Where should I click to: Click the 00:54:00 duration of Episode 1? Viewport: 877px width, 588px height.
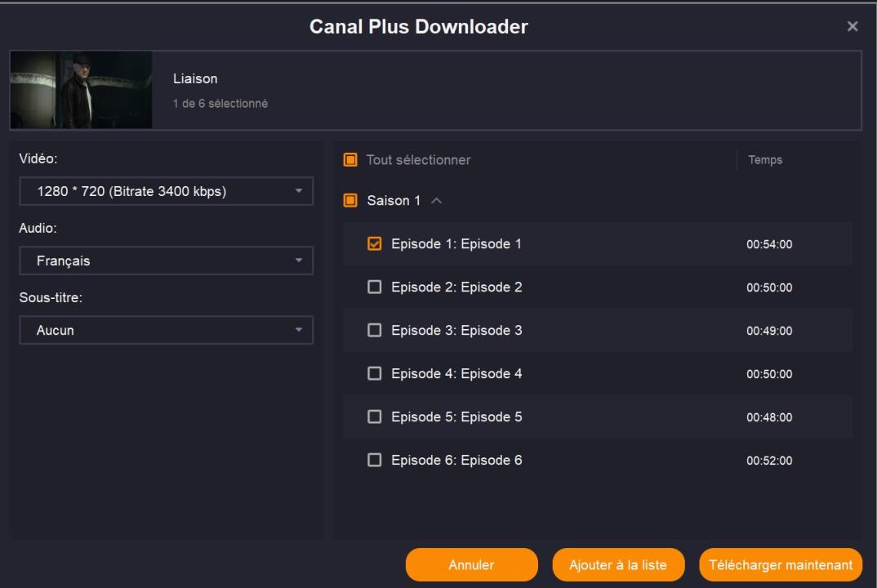pyautogui.click(x=769, y=244)
